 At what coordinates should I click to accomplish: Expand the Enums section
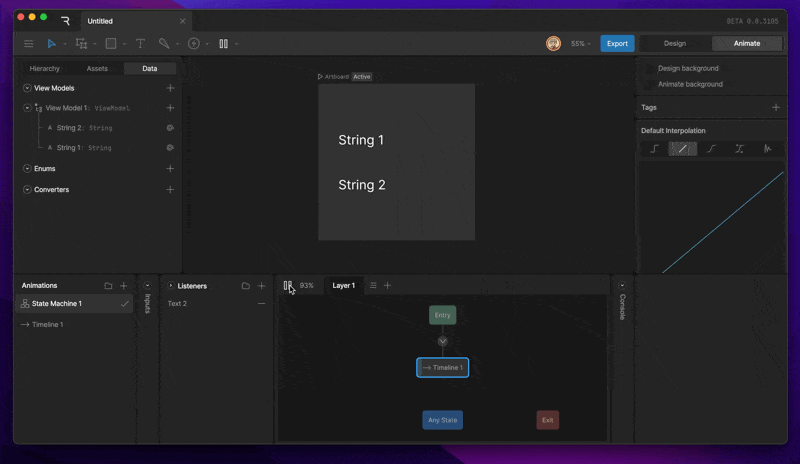pyautogui.click(x=27, y=168)
